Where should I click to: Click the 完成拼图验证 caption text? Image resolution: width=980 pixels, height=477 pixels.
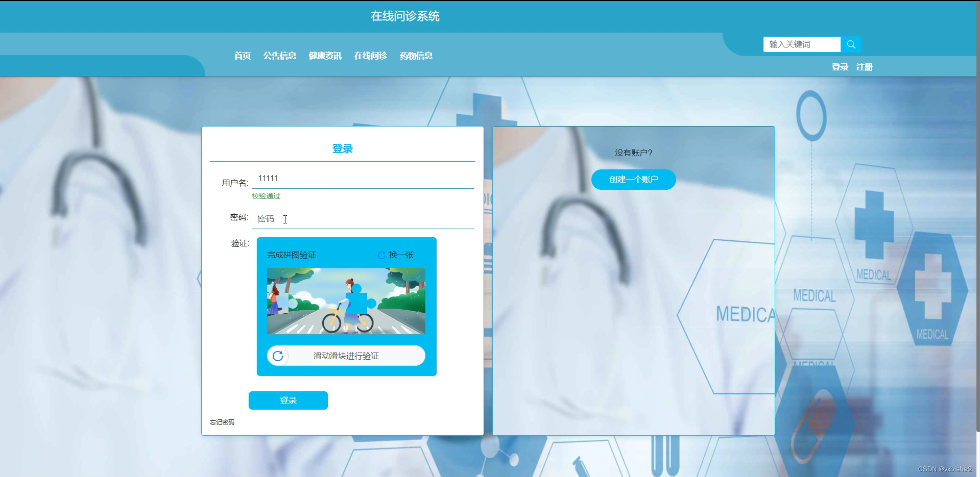292,255
